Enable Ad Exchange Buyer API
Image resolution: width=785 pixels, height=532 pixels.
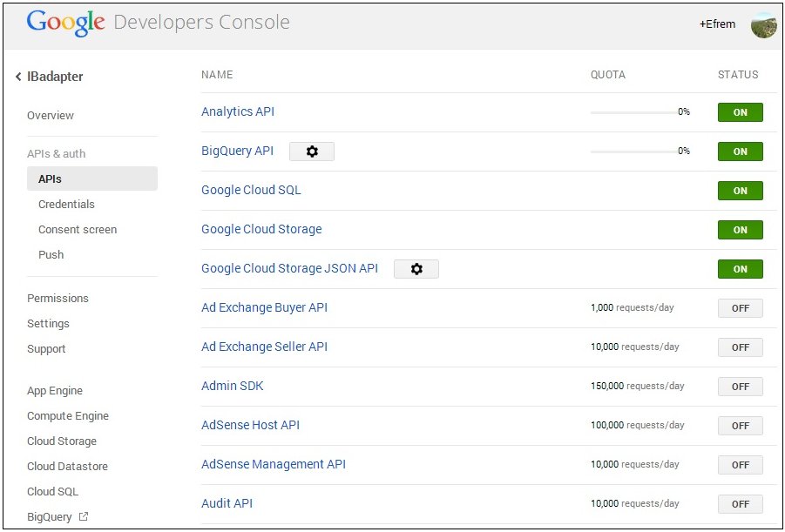740,308
